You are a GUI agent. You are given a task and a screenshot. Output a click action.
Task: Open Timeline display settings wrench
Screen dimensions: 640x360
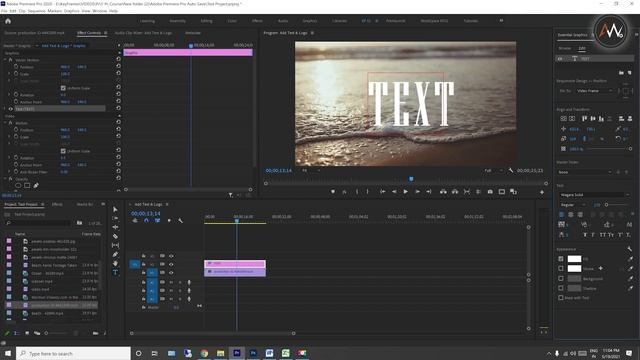[180, 220]
